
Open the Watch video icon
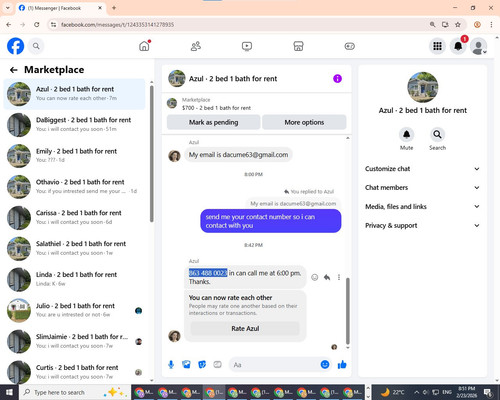[247, 46]
